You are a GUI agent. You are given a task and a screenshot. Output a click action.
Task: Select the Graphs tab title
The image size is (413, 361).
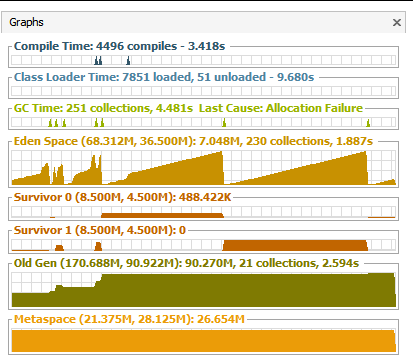[26, 22]
